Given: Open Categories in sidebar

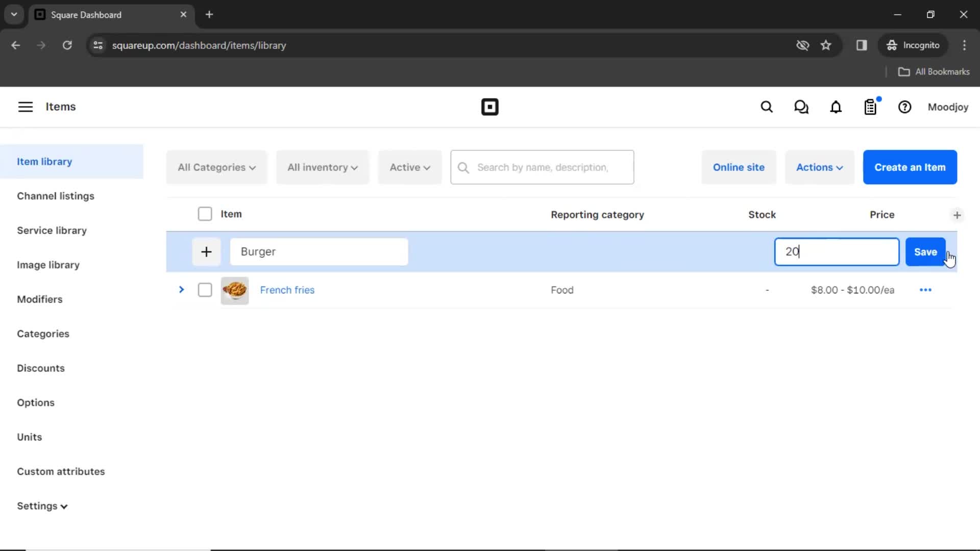Looking at the screenshot, I should (43, 334).
